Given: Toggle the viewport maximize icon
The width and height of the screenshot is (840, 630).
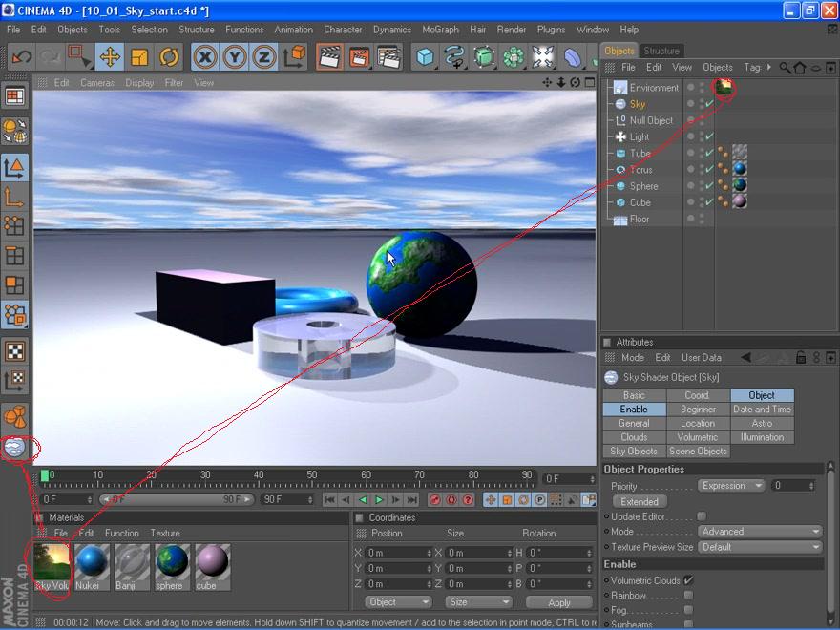Looking at the screenshot, I should (x=590, y=82).
